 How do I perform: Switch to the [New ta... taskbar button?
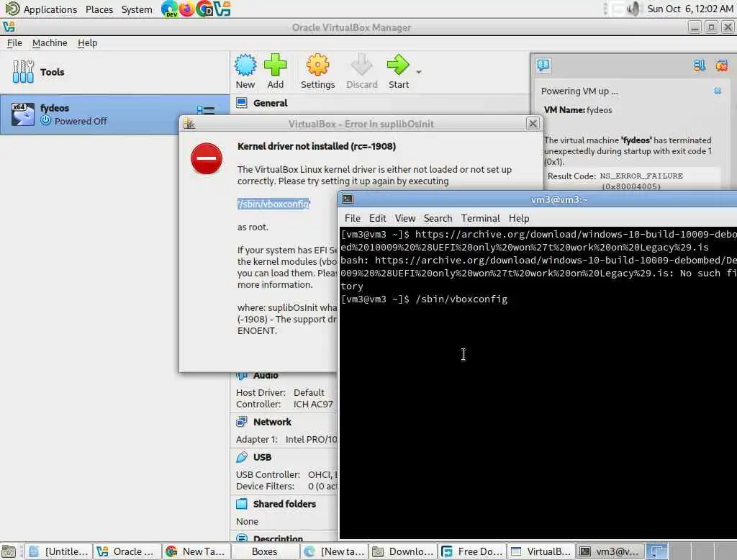pyautogui.click(x=335, y=551)
